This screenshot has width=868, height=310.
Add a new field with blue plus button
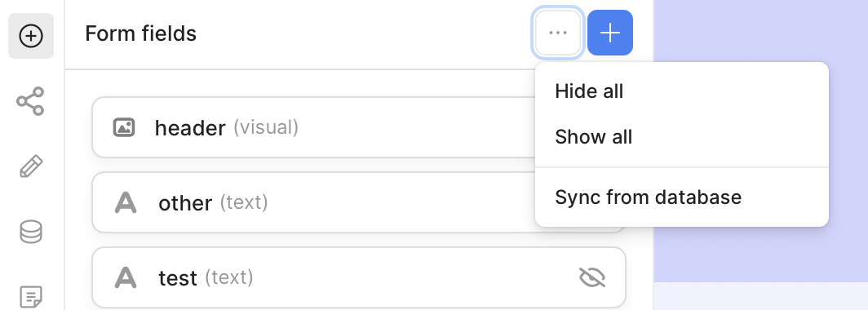coord(610,33)
